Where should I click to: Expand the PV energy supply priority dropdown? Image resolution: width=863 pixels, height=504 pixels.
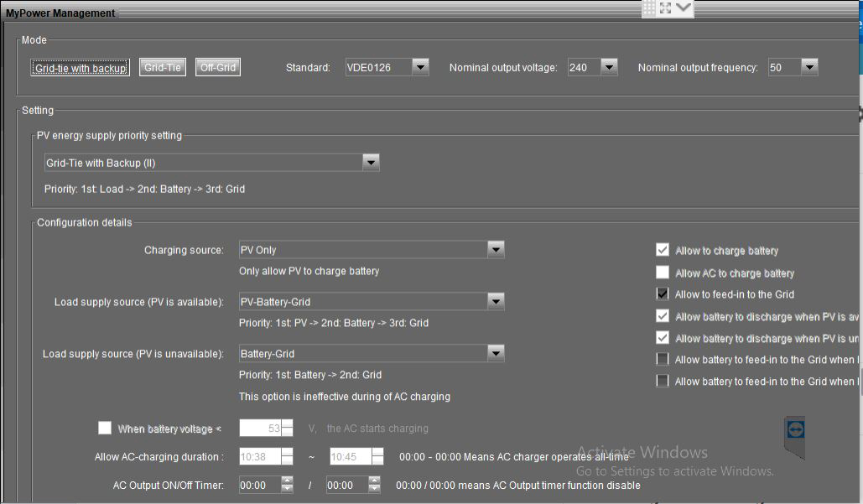(371, 163)
